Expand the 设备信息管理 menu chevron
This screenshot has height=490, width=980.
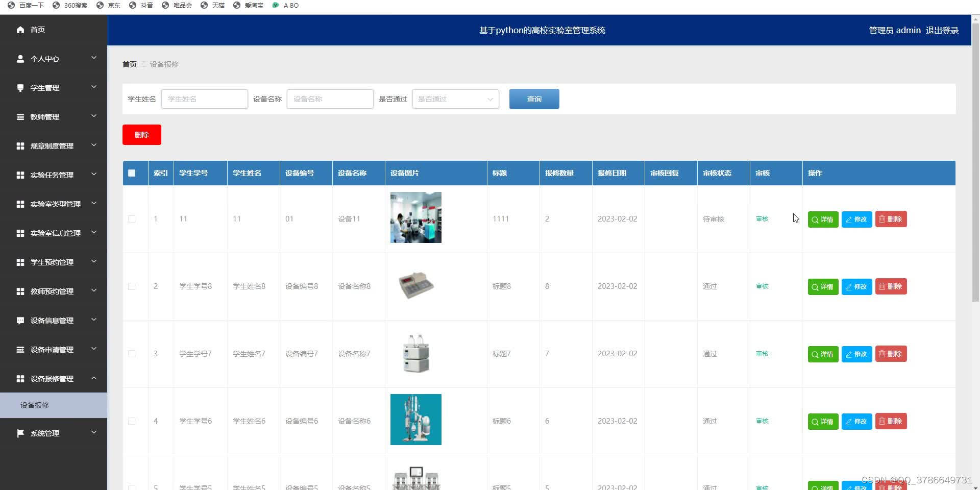94,320
